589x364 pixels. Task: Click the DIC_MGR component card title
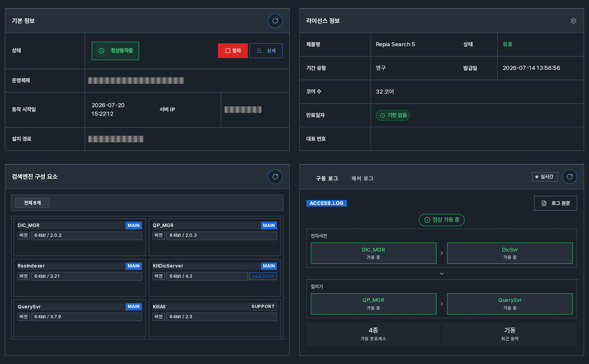[28, 226]
